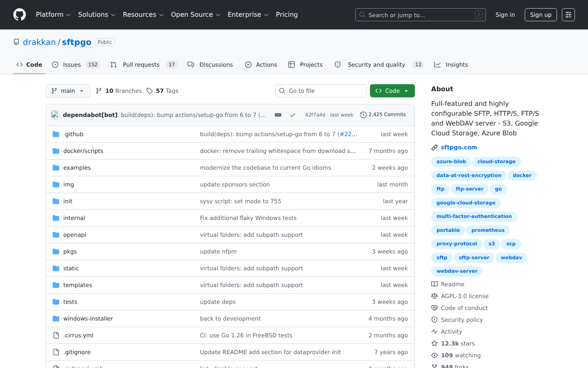Go to the Discussions tab
Viewport: 588px width, 368px height.
(210, 65)
